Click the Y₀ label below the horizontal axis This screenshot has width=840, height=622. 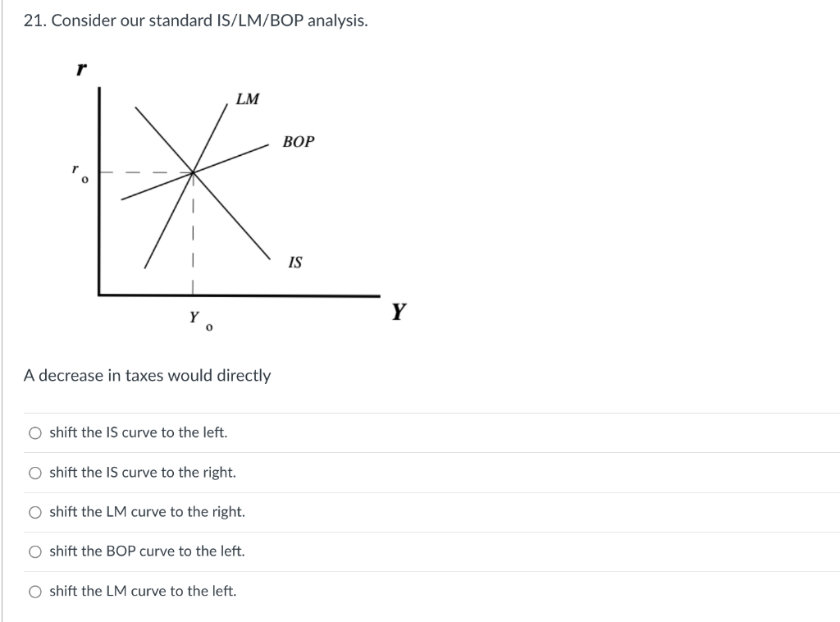click(200, 320)
